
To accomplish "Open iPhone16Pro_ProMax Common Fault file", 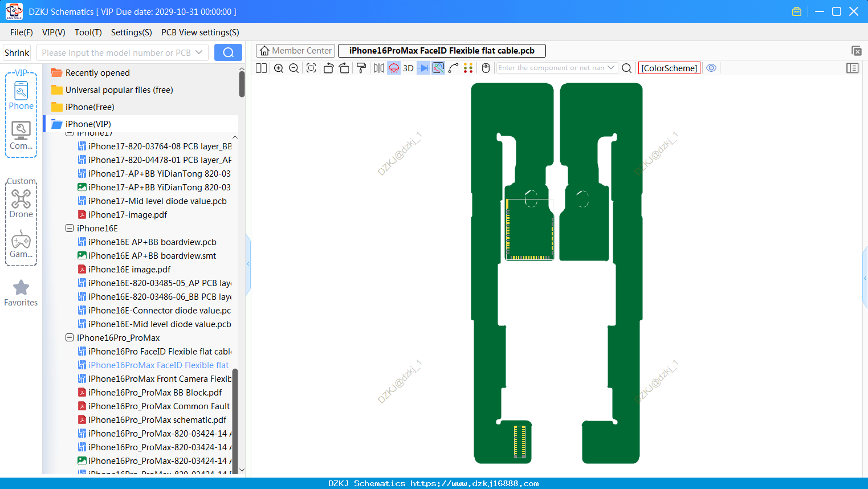I will (x=159, y=406).
